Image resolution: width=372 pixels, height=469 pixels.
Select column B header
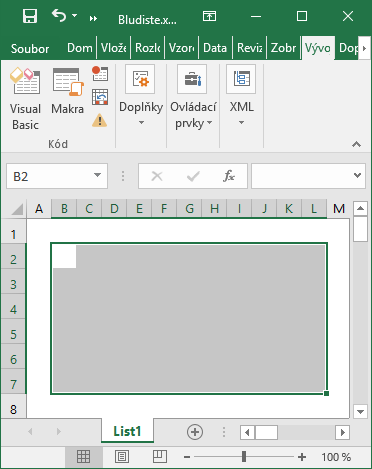point(64,209)
